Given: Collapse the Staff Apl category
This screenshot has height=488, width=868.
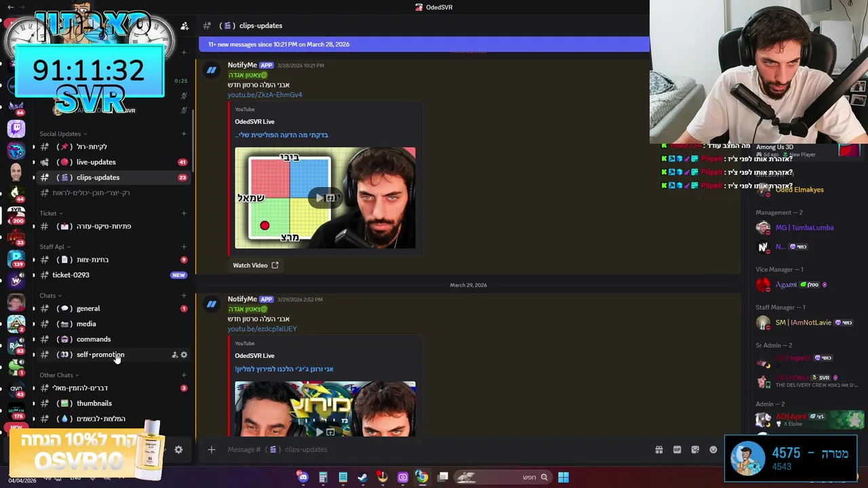Looking at the screenshot, I should [55, 247].
